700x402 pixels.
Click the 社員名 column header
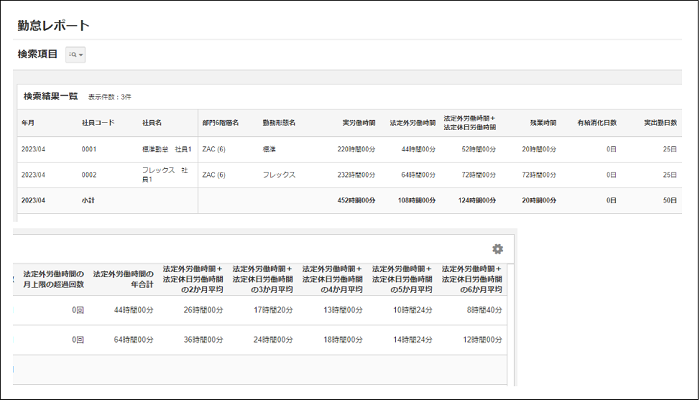pyautogui.click(x=152, y=123)
